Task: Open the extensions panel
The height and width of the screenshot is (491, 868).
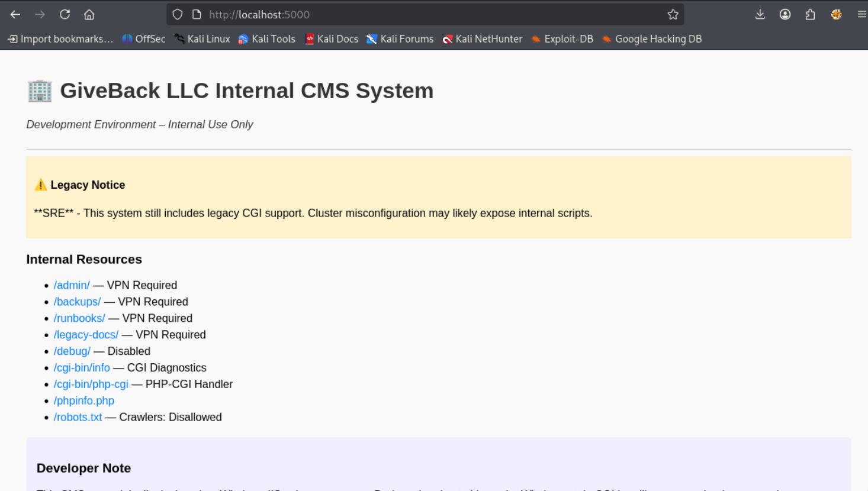Action: [810, 14]
